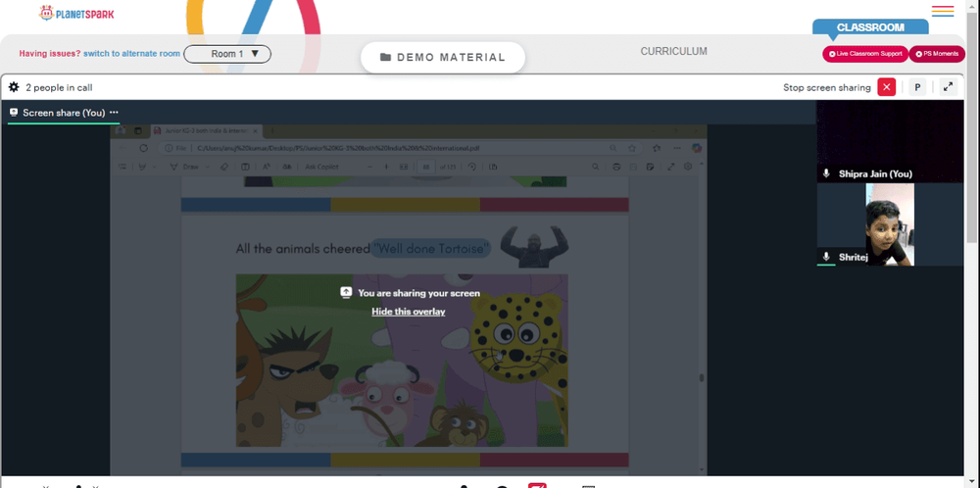Click the browser address bar in shared preview
Image resolution: width=980 pixels, height=488 pixels.
coord(400,148)
